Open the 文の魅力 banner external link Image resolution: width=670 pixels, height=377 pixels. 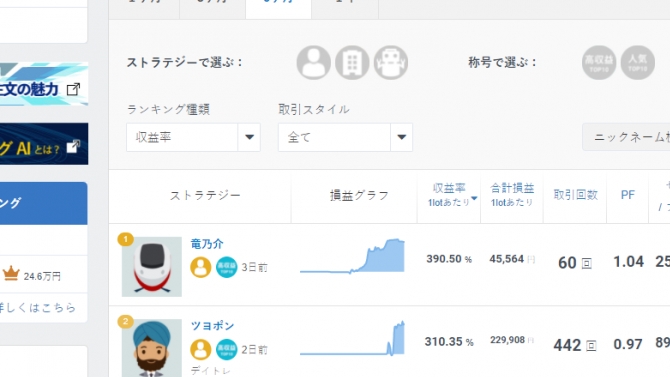(44, 85)
